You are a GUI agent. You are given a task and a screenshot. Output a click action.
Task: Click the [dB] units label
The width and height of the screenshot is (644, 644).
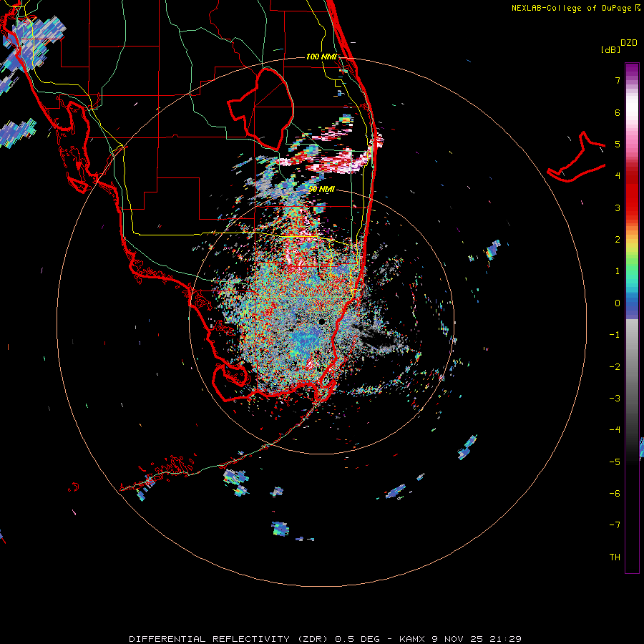point(610,49)
